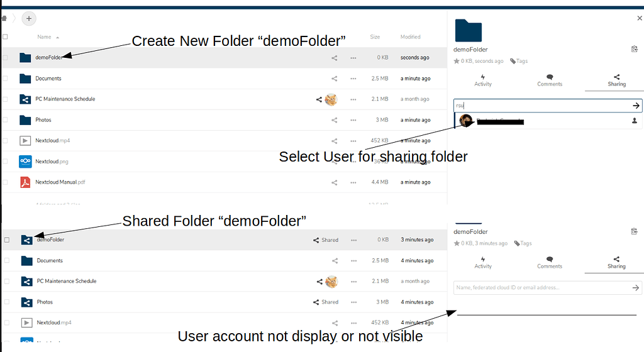Folder icon of demoFolder modified seconds ago
The width and height of the screenshot is (644, 352).
click(x=25, y=57)
